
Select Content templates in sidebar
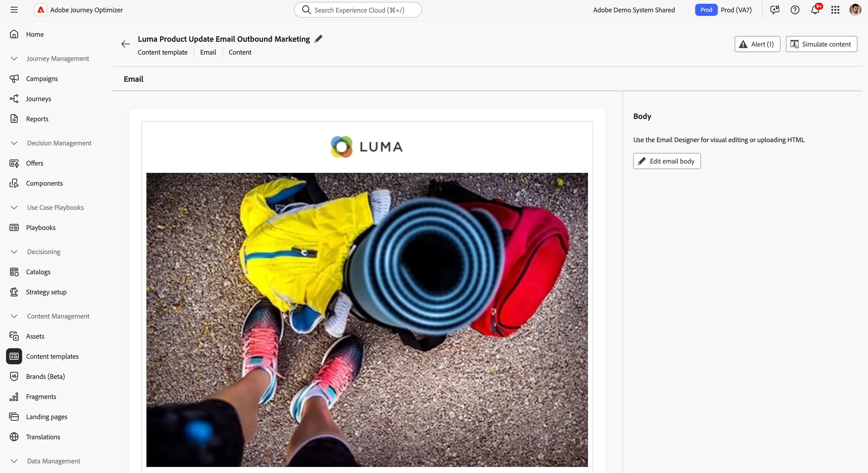tap(53, 357)
